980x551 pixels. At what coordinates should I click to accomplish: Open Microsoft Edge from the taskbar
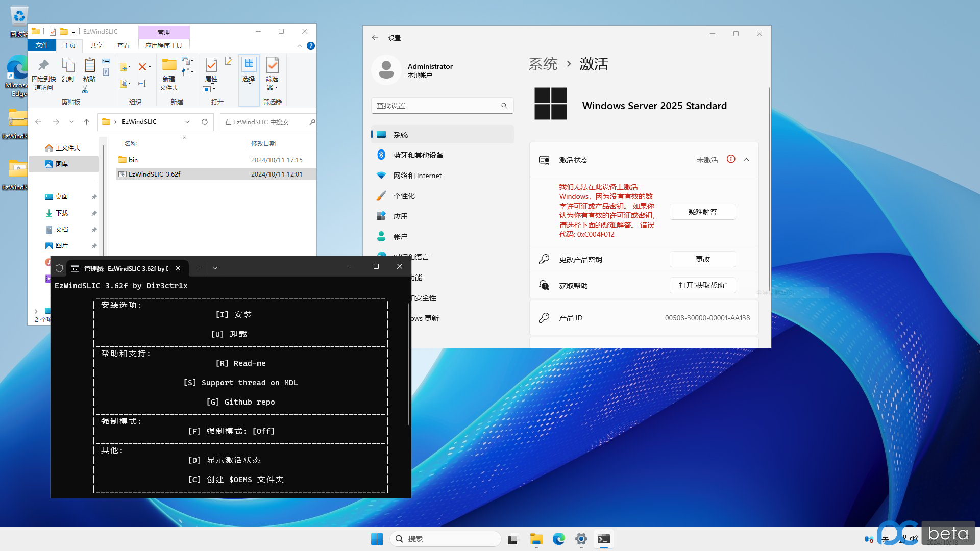click(559, 539)
